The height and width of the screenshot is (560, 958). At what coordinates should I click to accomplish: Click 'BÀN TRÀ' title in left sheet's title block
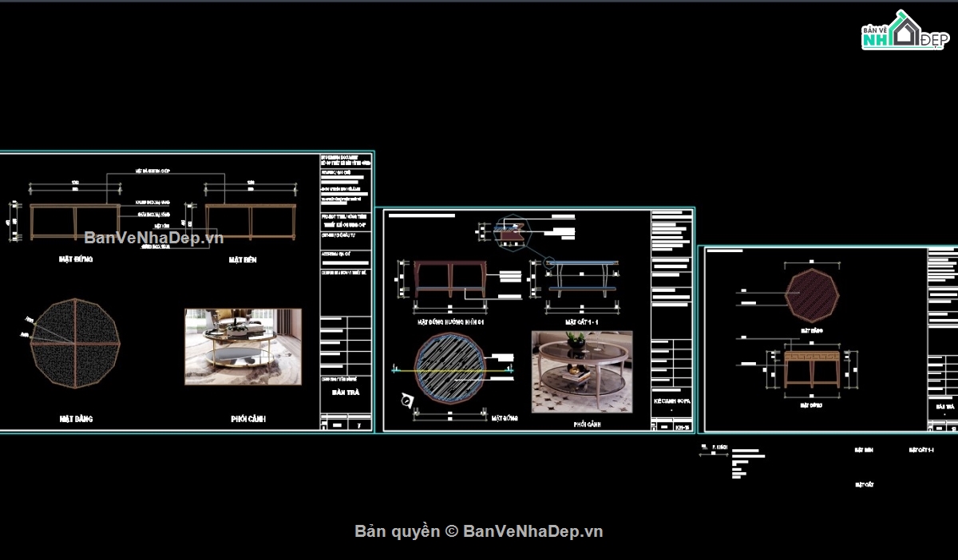click(x=346, y=392)
